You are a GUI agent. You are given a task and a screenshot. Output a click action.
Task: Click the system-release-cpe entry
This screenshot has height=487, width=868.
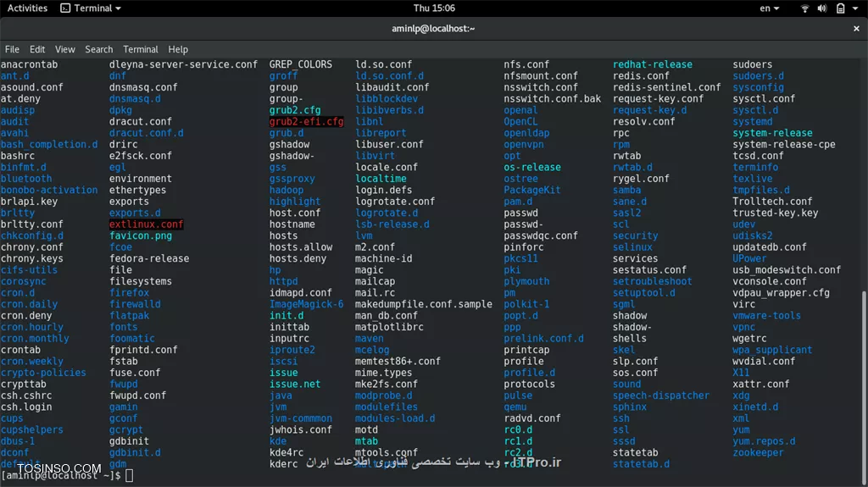point(784,145)
